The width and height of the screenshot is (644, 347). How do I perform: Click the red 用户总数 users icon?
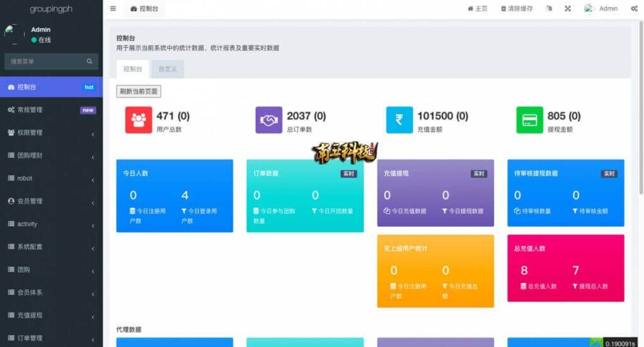[x=138, y=120]
